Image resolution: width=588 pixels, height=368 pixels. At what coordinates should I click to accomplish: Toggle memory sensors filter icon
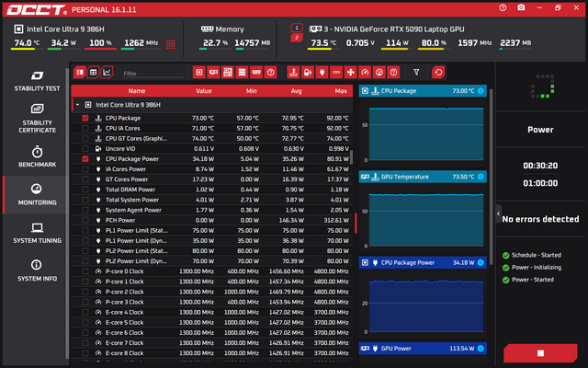point(256,72)
